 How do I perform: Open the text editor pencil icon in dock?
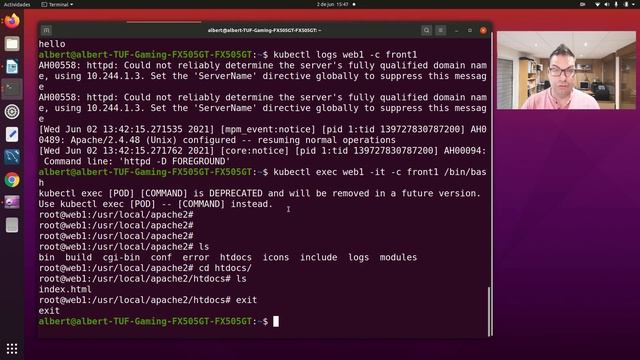click(12, 134)
